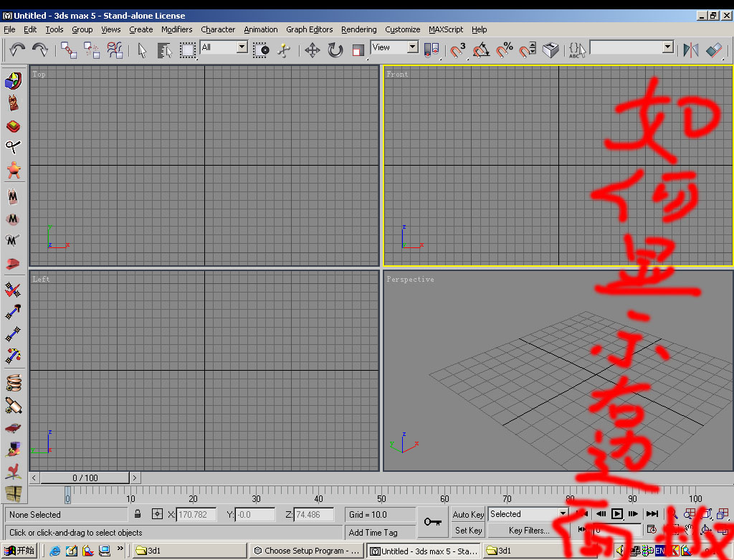Toggle the Absolute/Offset transform type-in mode

[157, 514]
